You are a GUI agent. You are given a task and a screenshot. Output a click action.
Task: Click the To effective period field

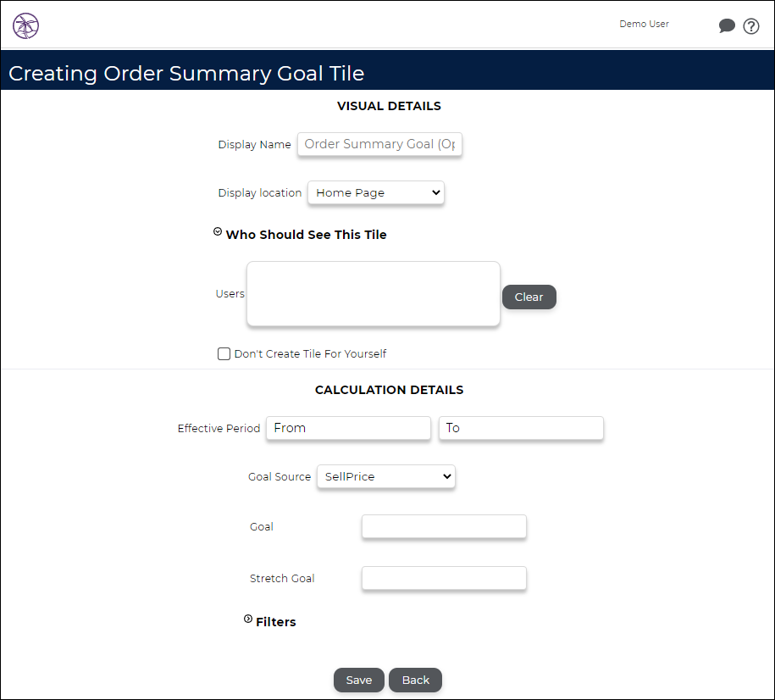point(520,428)
